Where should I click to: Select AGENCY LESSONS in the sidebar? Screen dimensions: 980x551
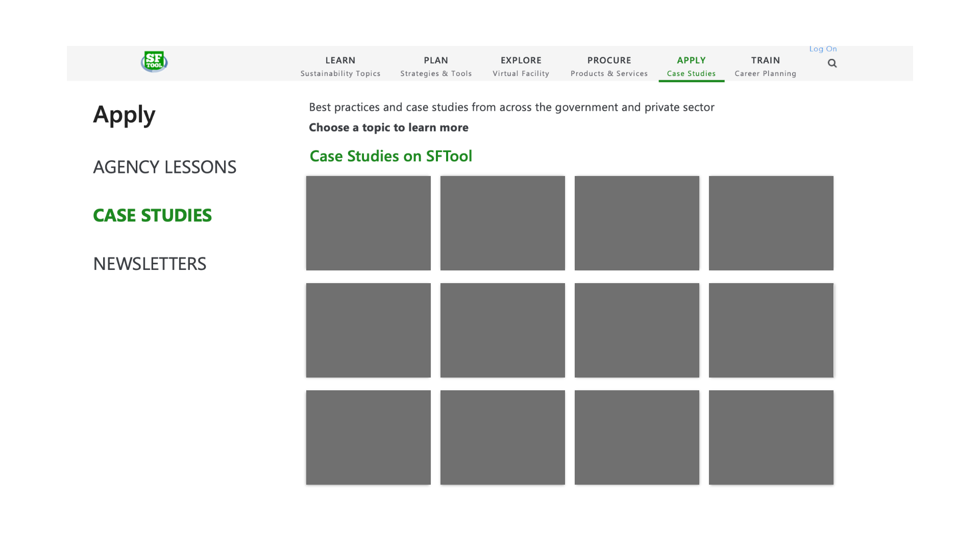pyautogui.click(x=164, y=167)
